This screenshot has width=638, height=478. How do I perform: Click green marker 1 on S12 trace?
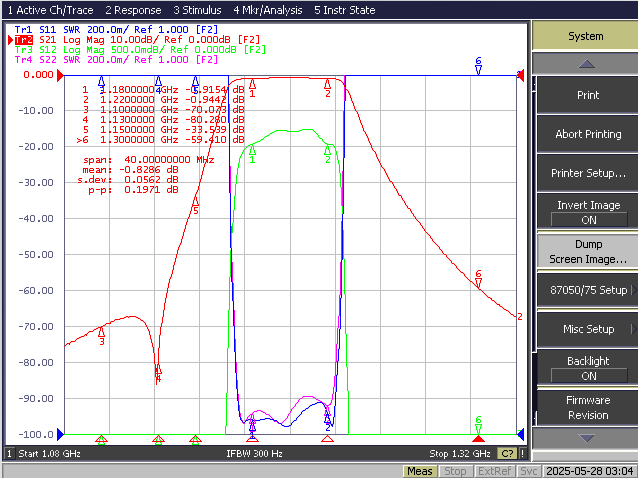(x=252, y=154)
